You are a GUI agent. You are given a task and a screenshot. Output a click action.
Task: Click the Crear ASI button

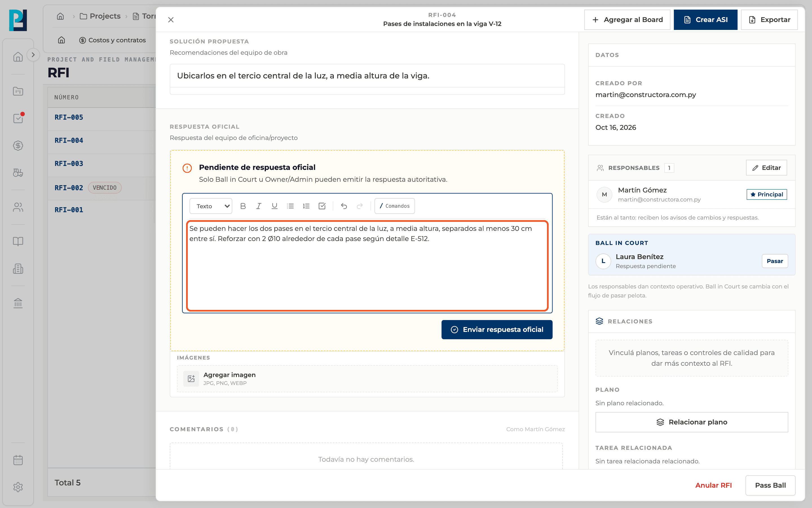click(x=705, y=20)
